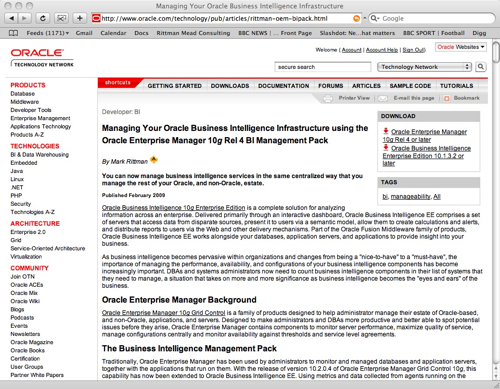500x389 pixels.
Task: Click the vertical page scrollbar
Action: pyautogui.click(x=496, y=210)
